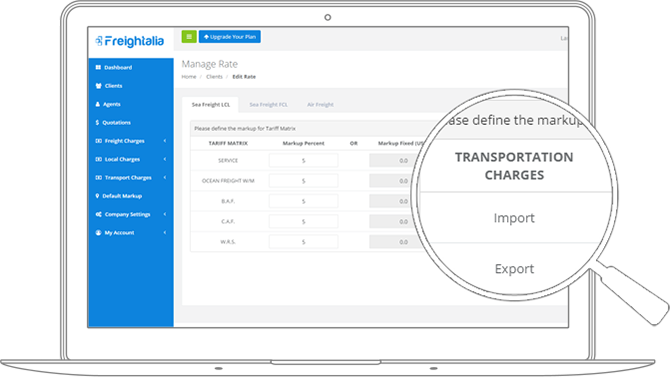The image size is (670, 378).
Task: Open Agents via its person icon
Action: click(97, 104)
